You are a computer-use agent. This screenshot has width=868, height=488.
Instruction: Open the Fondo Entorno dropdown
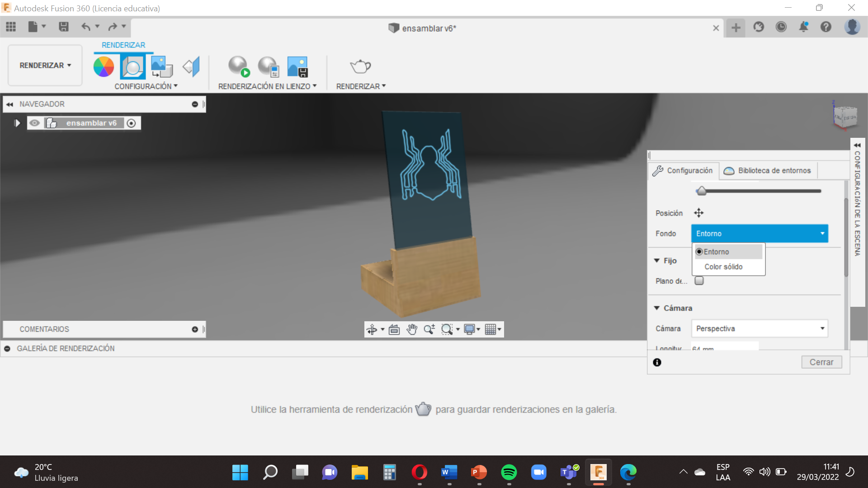759,234
